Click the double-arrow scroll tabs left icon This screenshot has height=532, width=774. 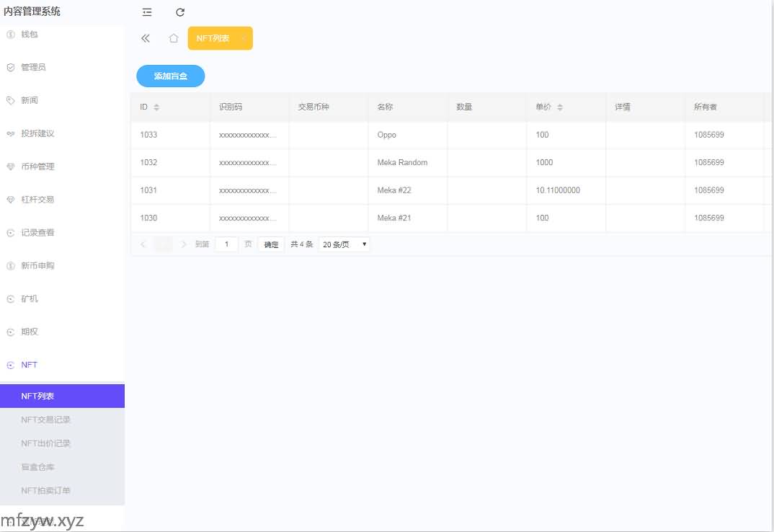click(x=146, y=38)
